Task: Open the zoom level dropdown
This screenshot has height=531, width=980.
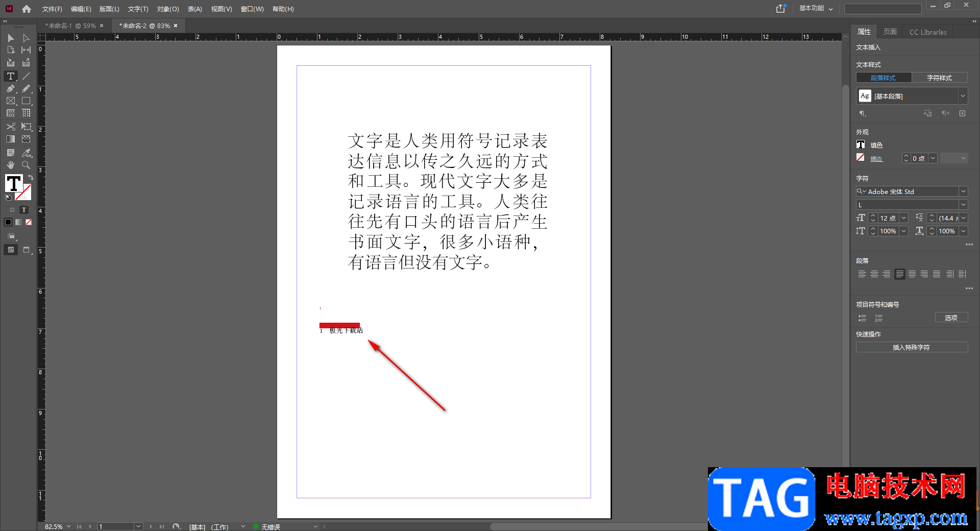Action: (x=69, y=526)
